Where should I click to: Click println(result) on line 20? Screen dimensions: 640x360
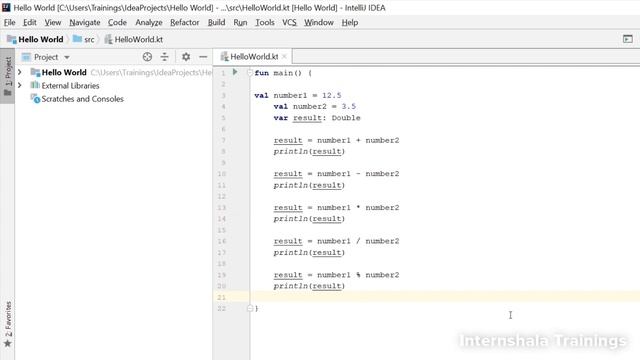point(309,286)
